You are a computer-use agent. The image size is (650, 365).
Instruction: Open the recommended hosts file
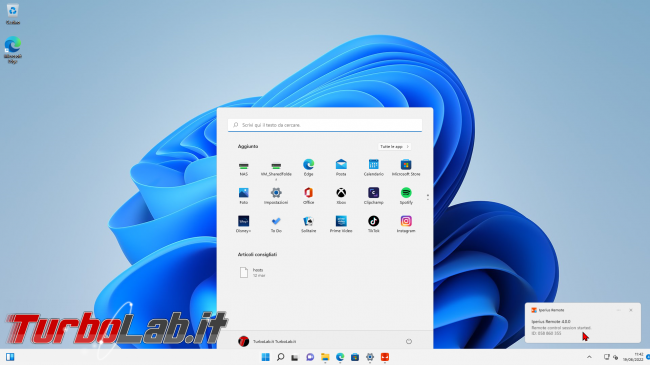coord(252,272)
